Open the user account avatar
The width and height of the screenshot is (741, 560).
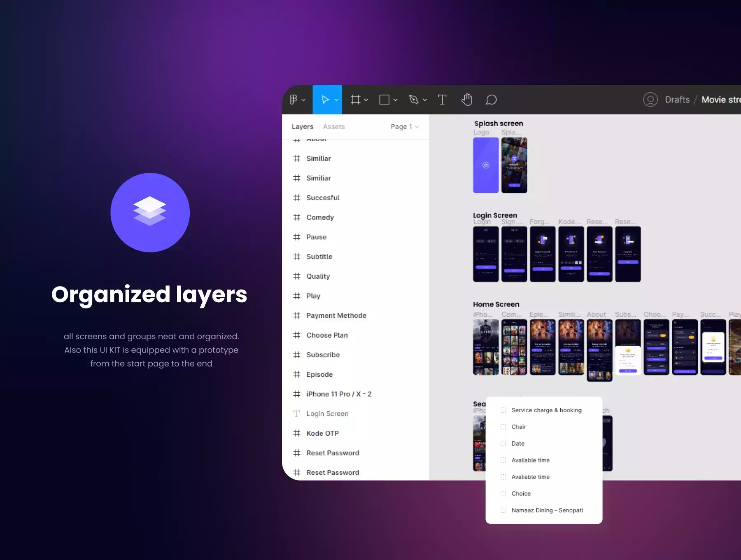coord(650,100)
